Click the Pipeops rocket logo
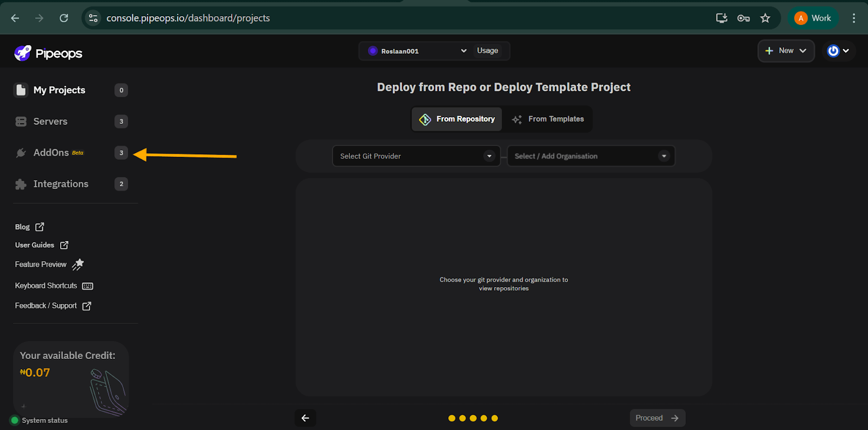Image resolution: width=868 pixels, height=430 pixels. [x=23, y=53]
